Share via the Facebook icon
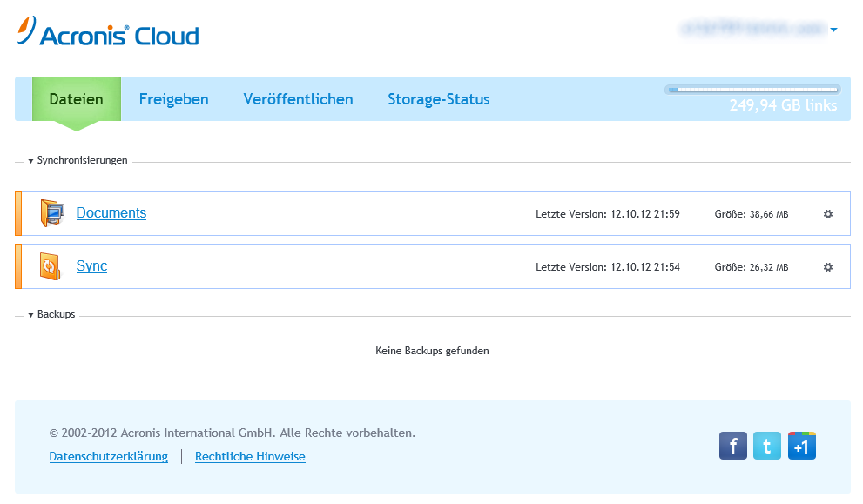 [x=733, y=446]
